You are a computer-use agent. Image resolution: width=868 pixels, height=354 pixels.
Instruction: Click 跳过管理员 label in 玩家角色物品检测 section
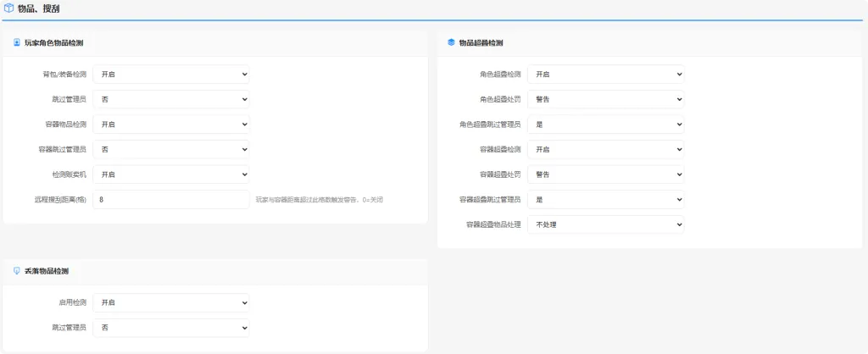tap(70, 100)
